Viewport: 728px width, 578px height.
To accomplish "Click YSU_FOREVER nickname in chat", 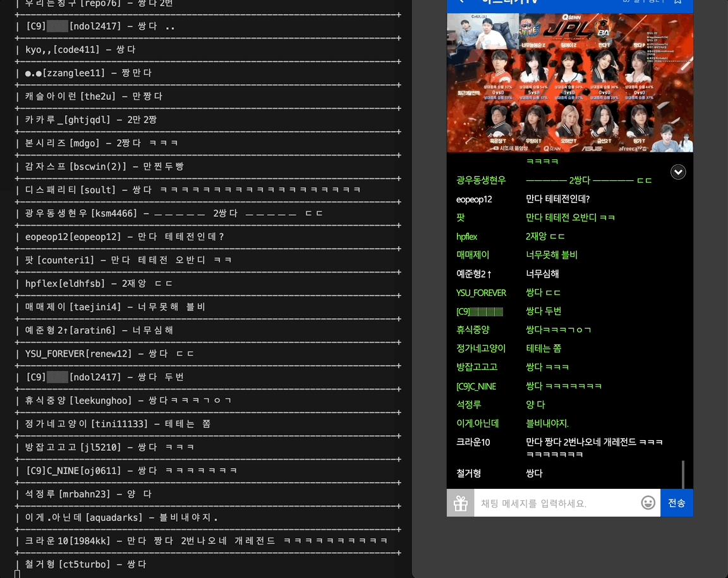I will point(481,293).
